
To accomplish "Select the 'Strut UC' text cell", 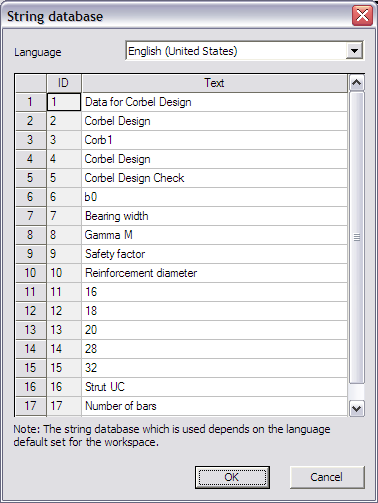I will (214, 387).
